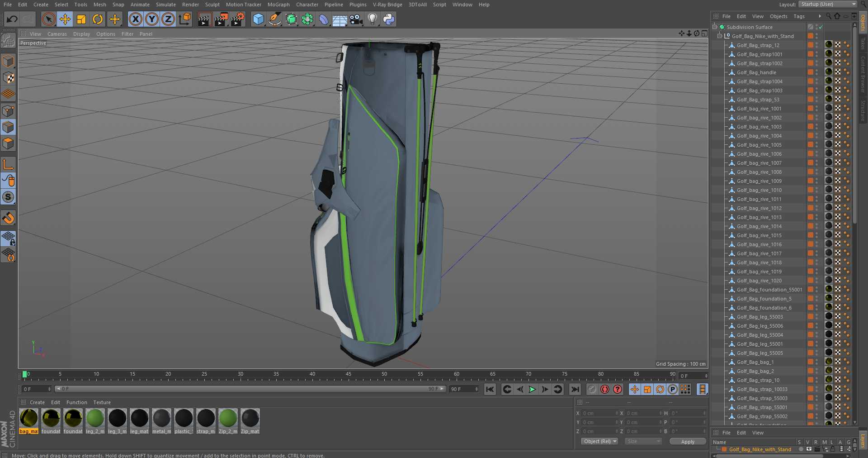This screenshot has width=868, height=458.
Task: Select the Live Selection tool
Action: point(48,19)
